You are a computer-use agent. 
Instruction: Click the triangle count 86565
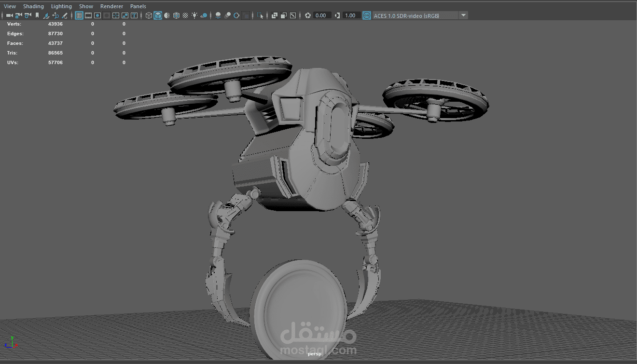tap(55, 53)
